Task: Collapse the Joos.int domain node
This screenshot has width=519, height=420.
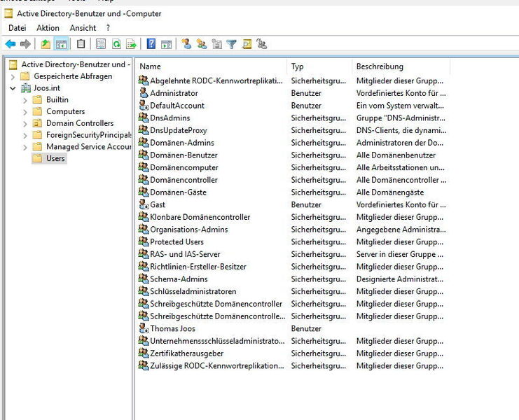Action: [x=13, y=88]
